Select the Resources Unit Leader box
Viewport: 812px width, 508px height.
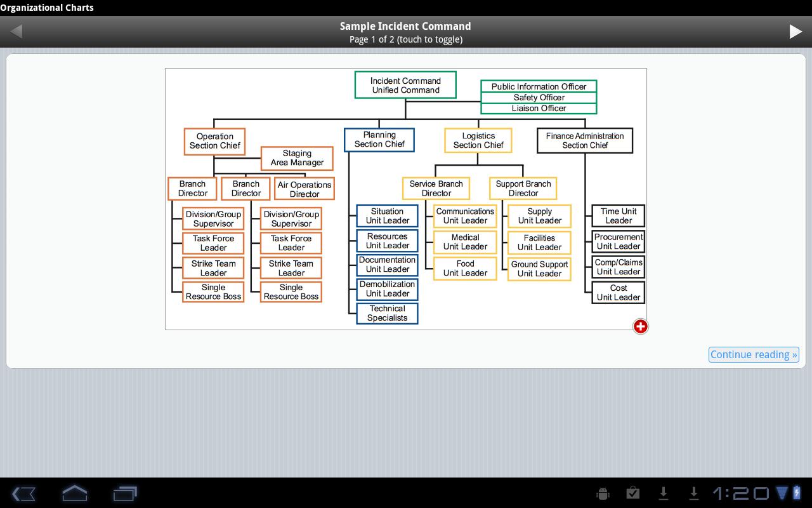pyautogui.click(x=387, y=241)
